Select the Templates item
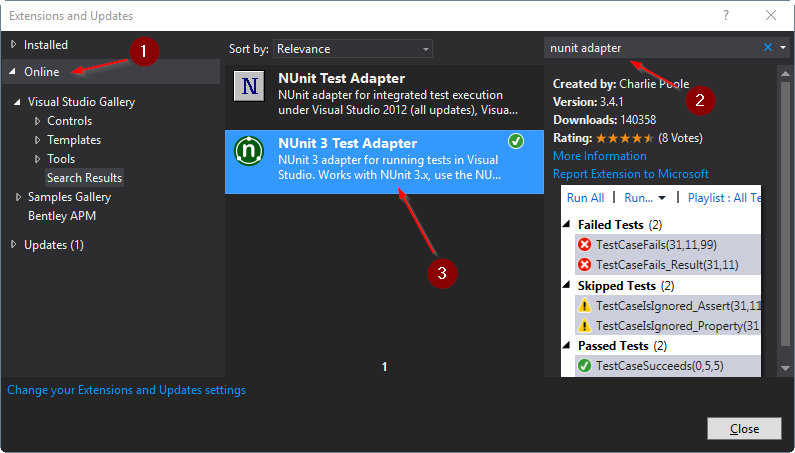This screenshot has width=795, height=453. click(x=74, y=140)
